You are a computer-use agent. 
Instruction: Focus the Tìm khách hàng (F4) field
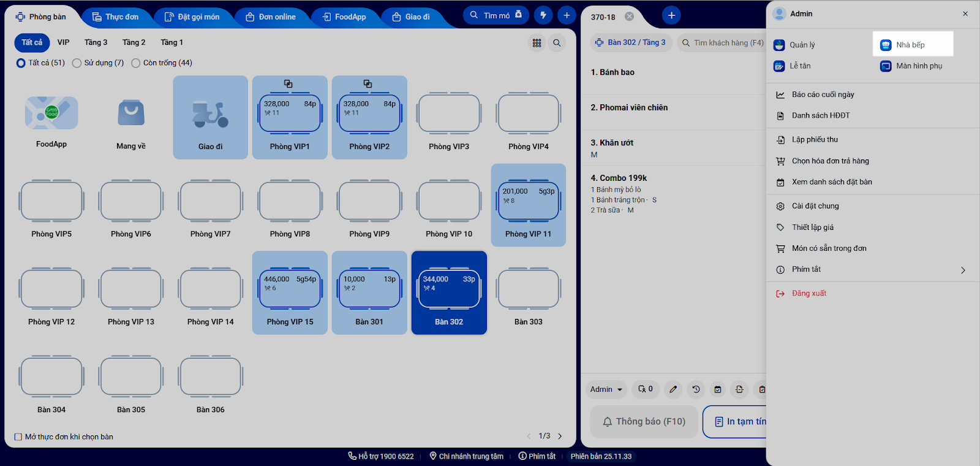point(723,43)
